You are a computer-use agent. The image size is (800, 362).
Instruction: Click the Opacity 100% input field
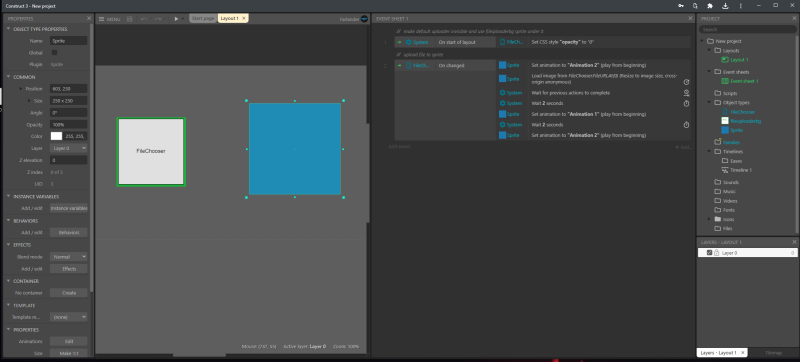point(68,124)
